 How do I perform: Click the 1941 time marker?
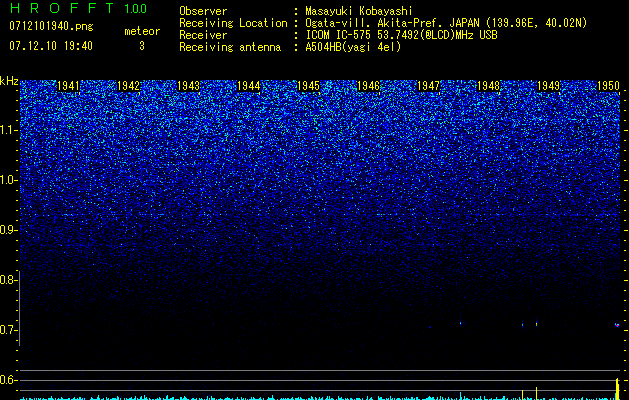69,86
